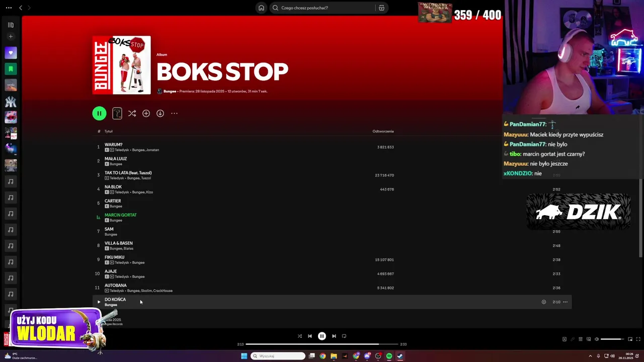The width and height of the screenshot is (644, 362).
Task: Toggle repeat in the player bar
Action: click(344, 336)
